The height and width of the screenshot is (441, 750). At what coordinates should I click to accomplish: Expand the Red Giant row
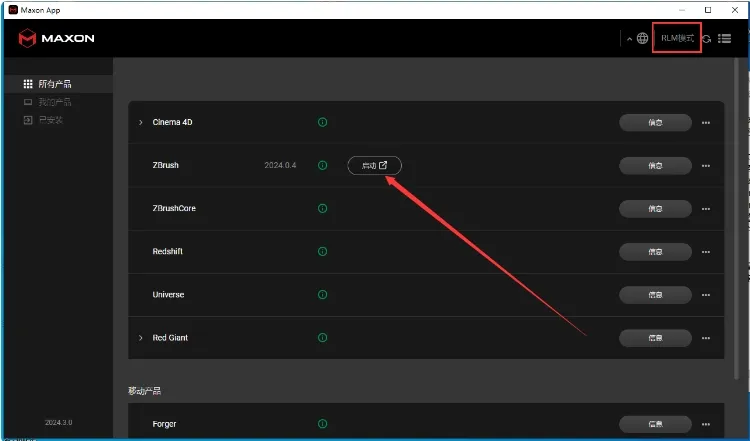(x=141, y=338)
